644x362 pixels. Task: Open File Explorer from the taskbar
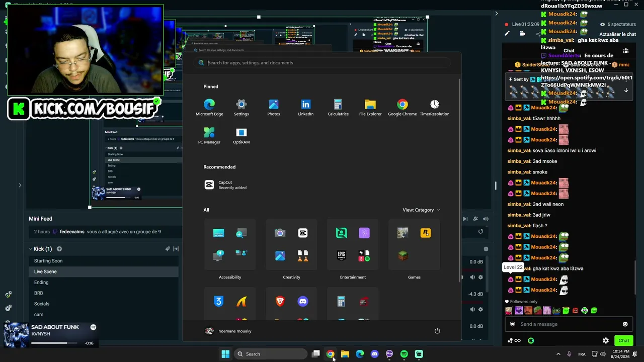point(345,354)
